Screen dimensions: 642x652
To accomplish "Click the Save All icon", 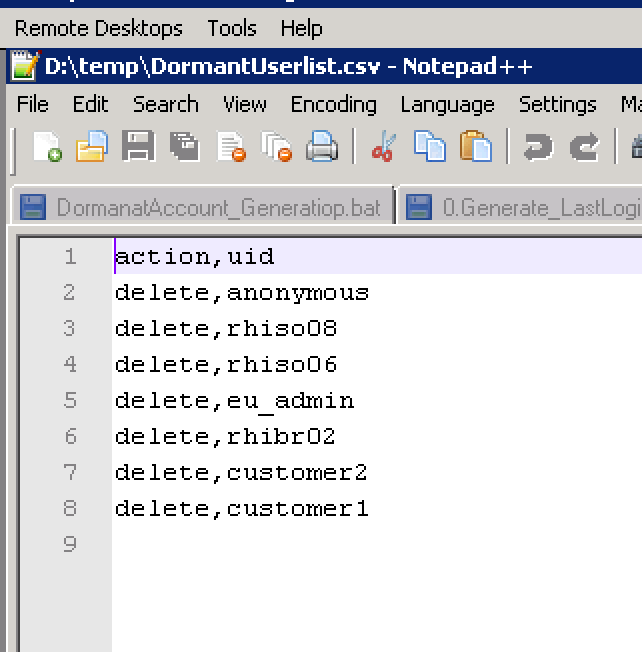I will click(x=185, y=146).
